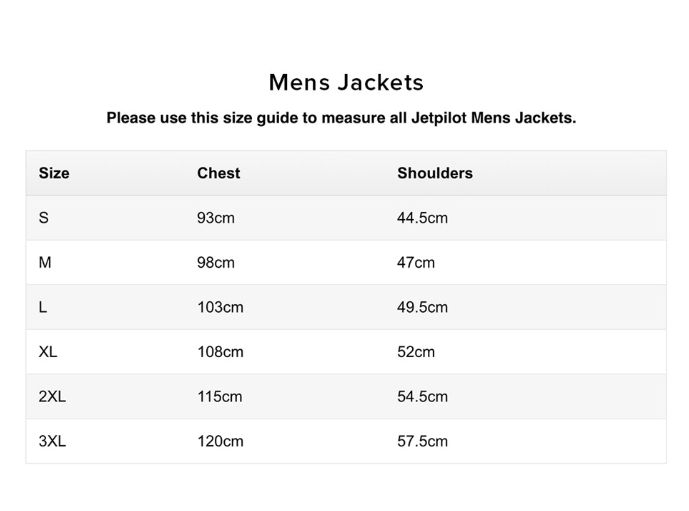Click the 98cm chest measurement
689x511 pixels.
pyautogui.click(x=215, y=263)
